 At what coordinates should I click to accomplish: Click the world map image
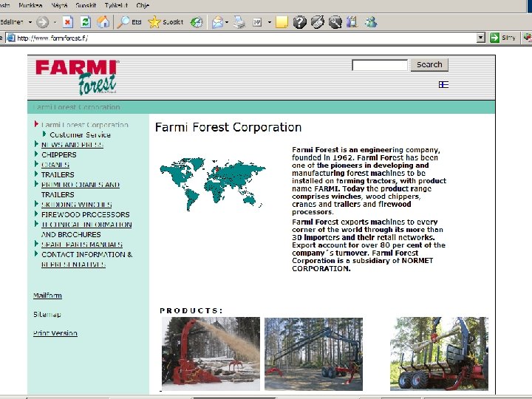coord(213,184)
